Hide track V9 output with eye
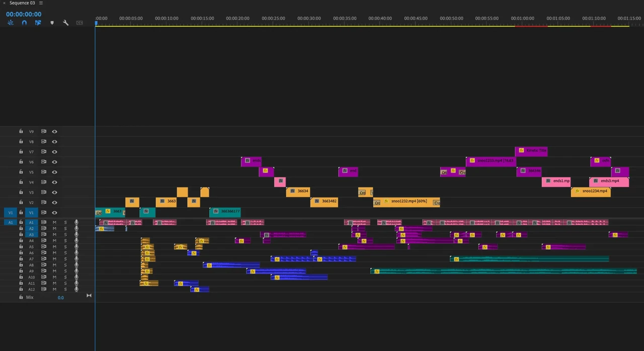 [54, 132]
